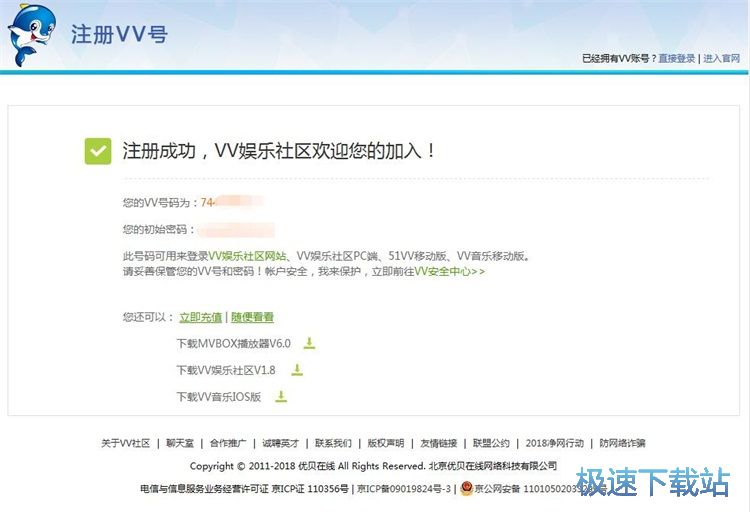750x512 pixels.
Task: Click the 立即充值 link
Action: click(201, 317)
